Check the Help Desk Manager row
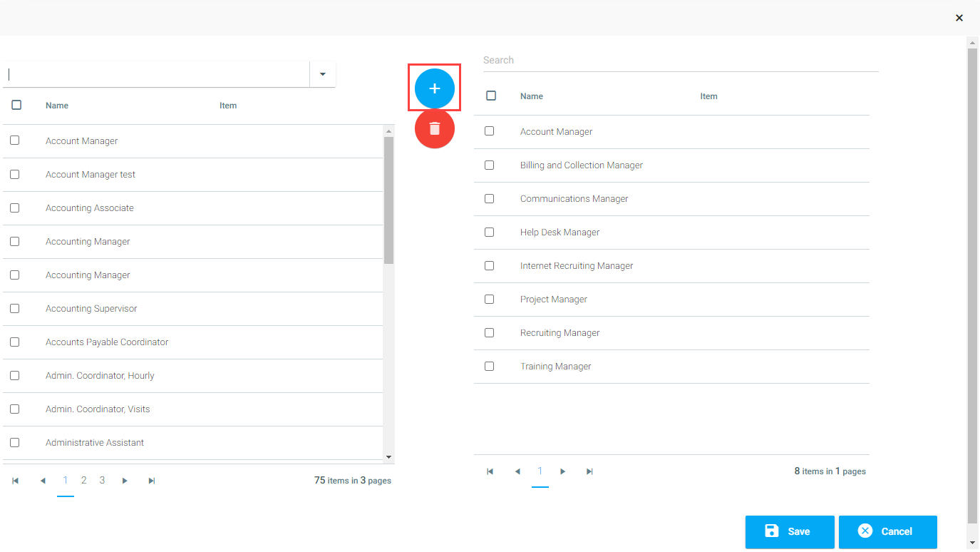This screenshot has height=552, width=980. (x=489, y=232)
